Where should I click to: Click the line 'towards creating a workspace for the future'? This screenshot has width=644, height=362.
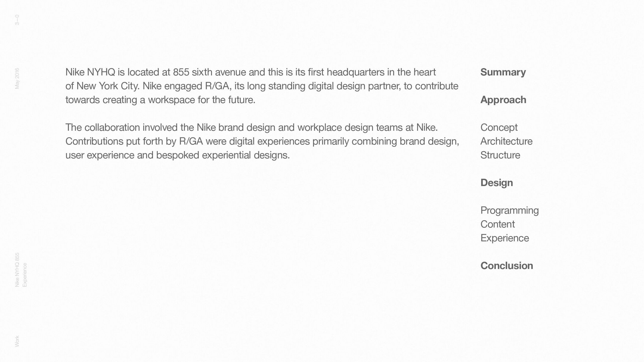tap(160, 100)
